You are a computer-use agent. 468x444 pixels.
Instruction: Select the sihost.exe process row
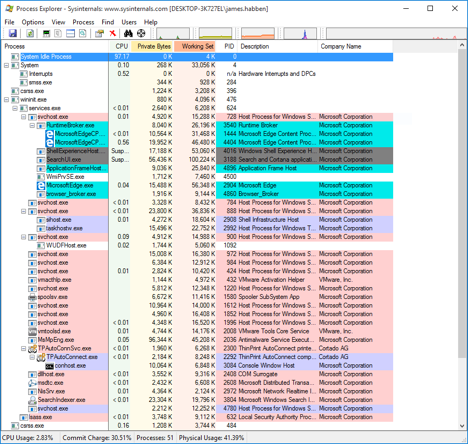[197, 220]
